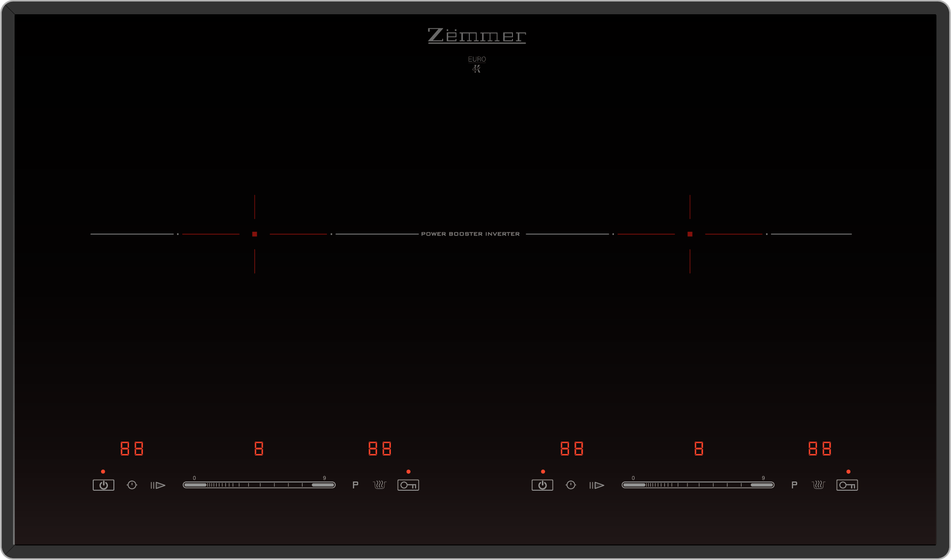
Task: Tap the left zone timer icon
Action: point(132,485)
